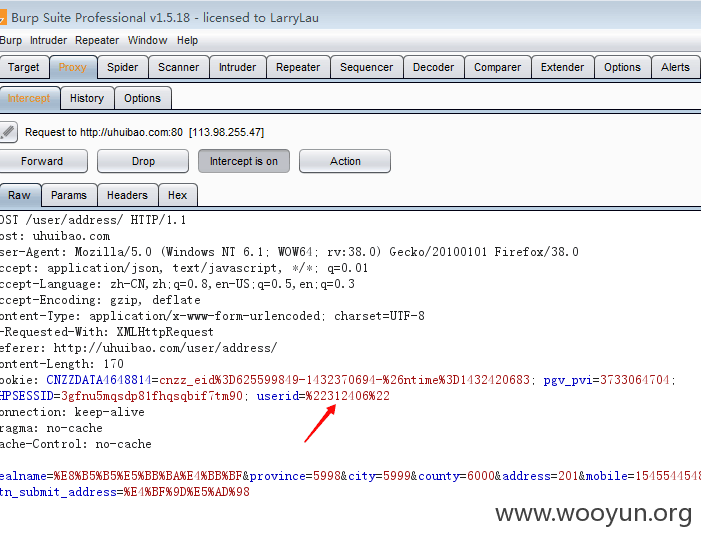This screenshot has width=701, height=542.
Task: Switch to the Params view tab
Action: pos(69,195)
